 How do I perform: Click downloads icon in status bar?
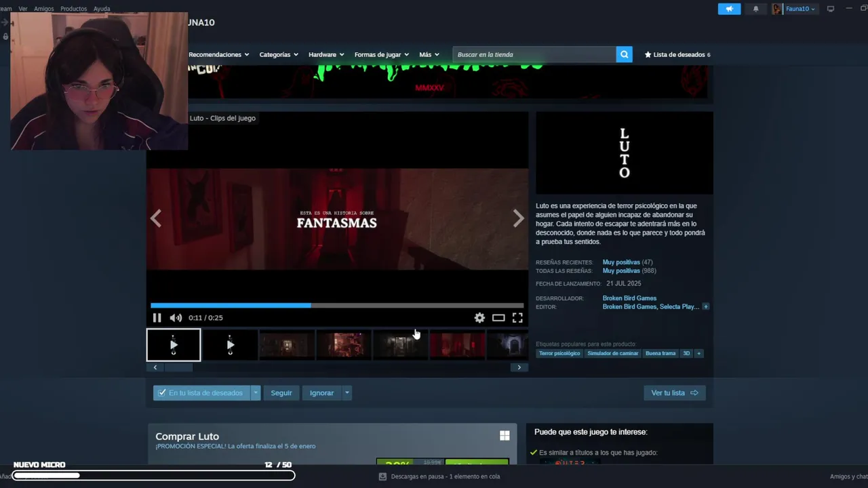(x=383, y=476)
